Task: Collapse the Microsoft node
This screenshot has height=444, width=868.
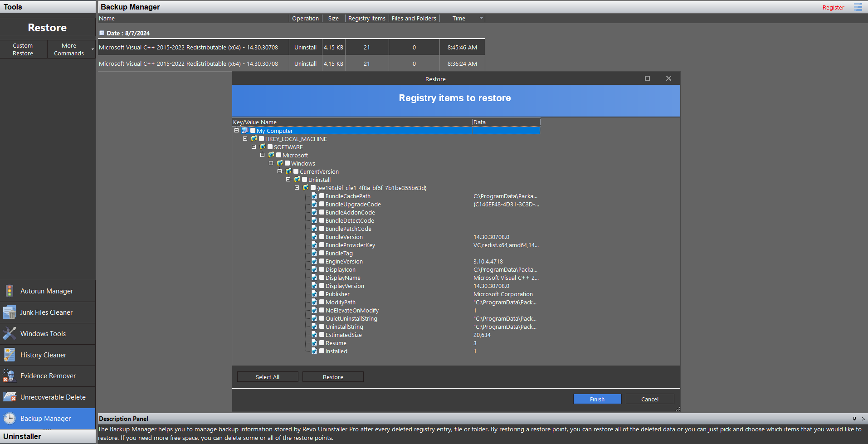Action: point(262,155)
